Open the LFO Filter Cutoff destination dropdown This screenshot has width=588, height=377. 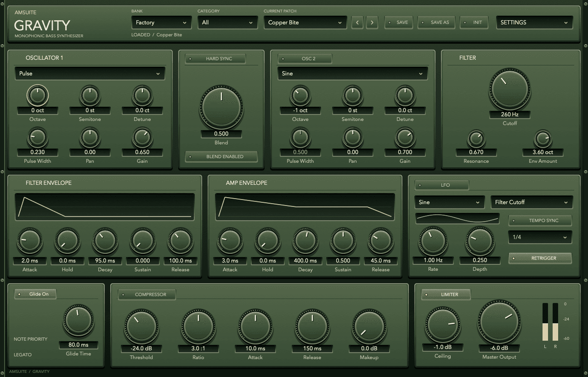(532, 202)
